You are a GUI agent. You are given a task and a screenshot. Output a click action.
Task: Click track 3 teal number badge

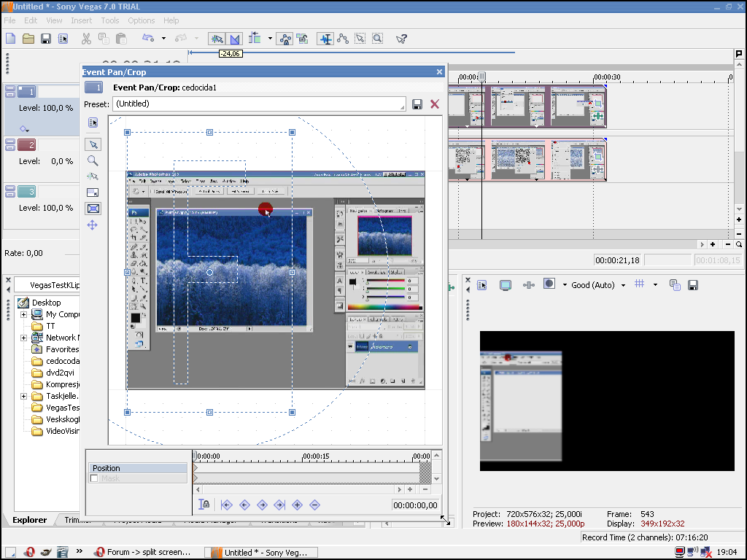pyautogui.click(x=27, y=192)
